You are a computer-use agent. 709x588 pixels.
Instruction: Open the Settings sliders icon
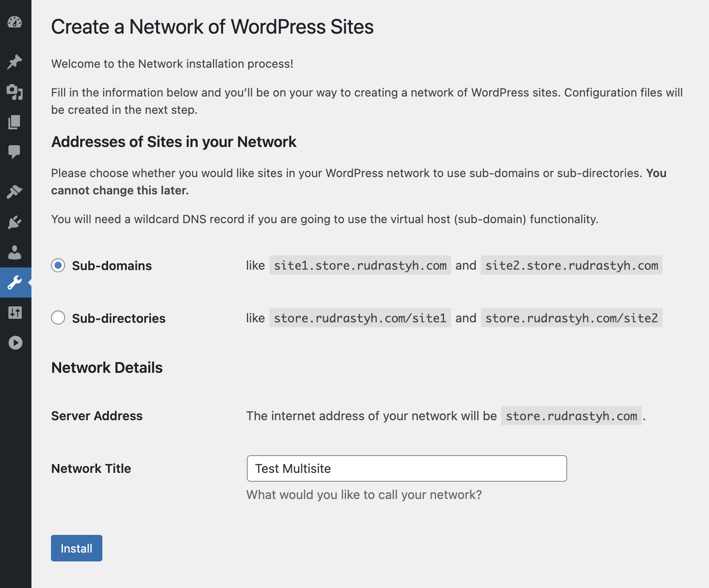[15, 313]
